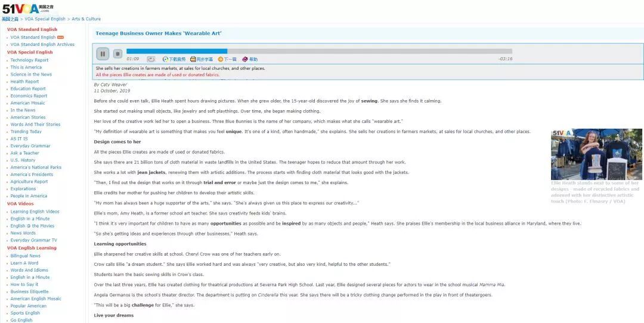Open Economics Report section
Image resolution: width=644 pixels, height=323 pixels.
pos(29,96)
